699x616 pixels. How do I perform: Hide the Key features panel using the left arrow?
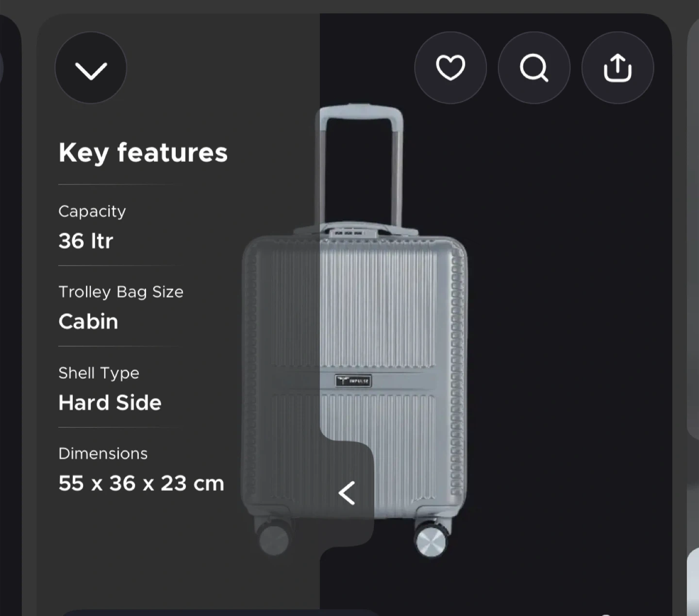347,493
